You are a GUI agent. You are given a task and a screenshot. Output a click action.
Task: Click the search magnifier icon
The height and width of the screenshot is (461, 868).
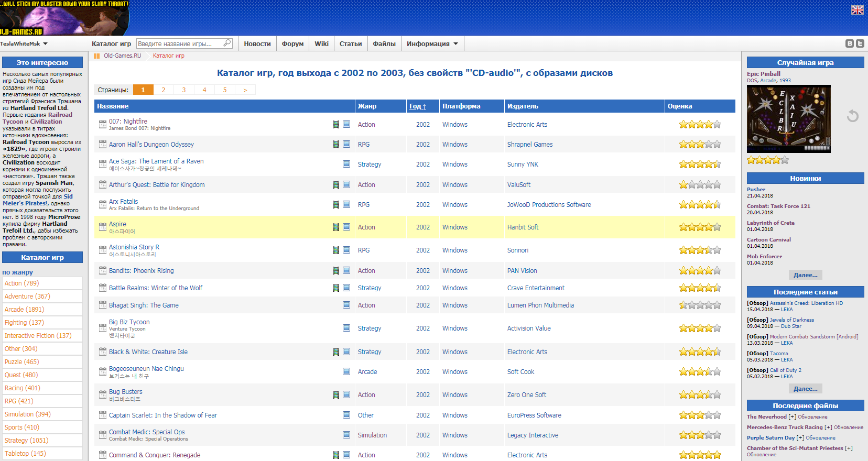pyautogui.click(x=227, y=43)
